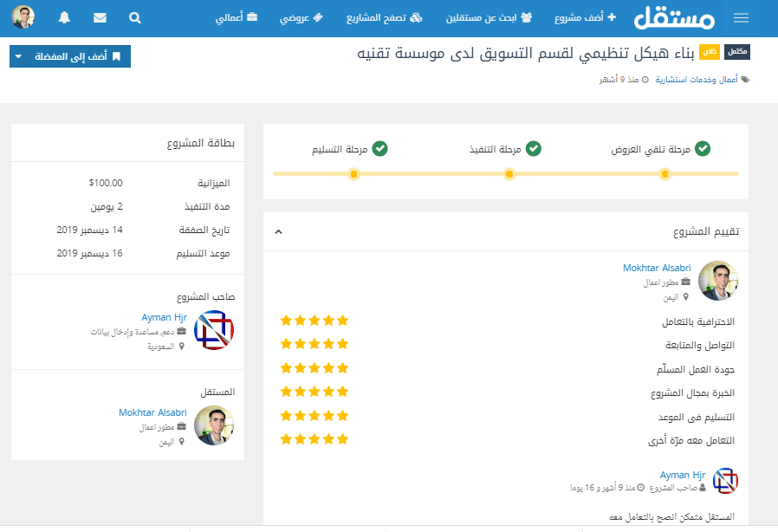This screenshot has width=778, height=532.
Task: Click the user profile avatar in navbar
Action: point(23,17)
